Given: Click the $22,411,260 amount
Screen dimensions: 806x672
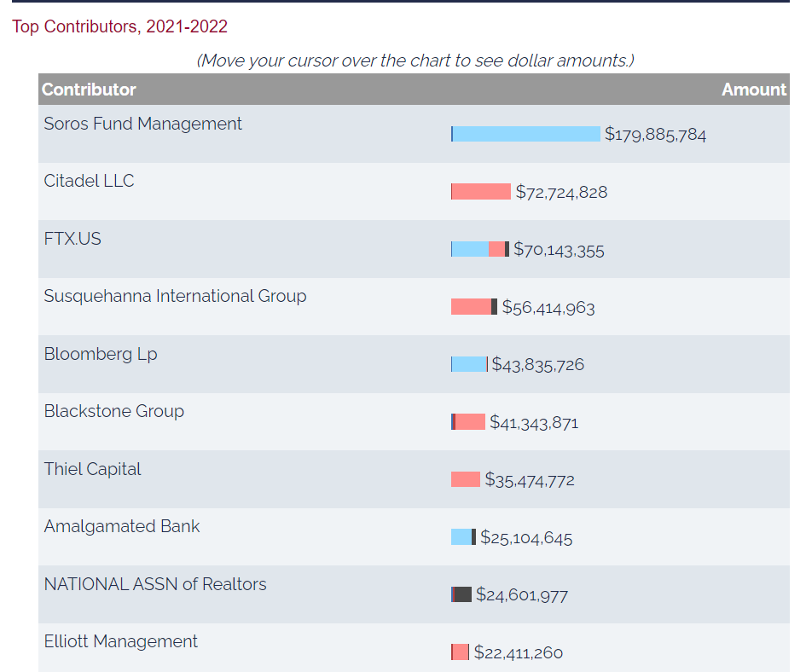Looking at the screenshot, I should click(519, 653).
